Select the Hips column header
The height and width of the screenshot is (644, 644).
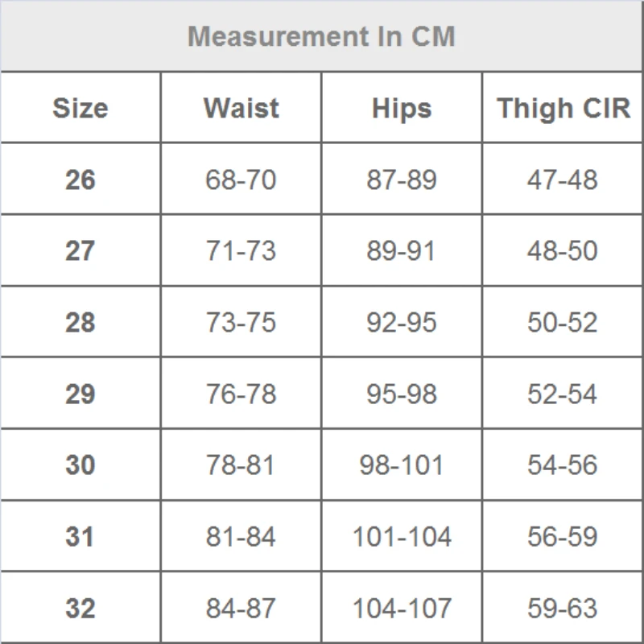[x=402, y=109]
